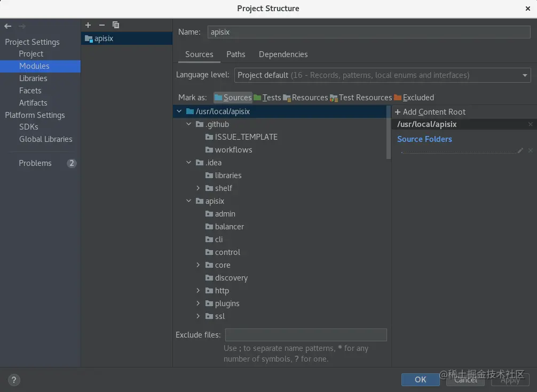Select the discovery folder
This screenshot has width=537, height=392.
[x=231, y=278]
